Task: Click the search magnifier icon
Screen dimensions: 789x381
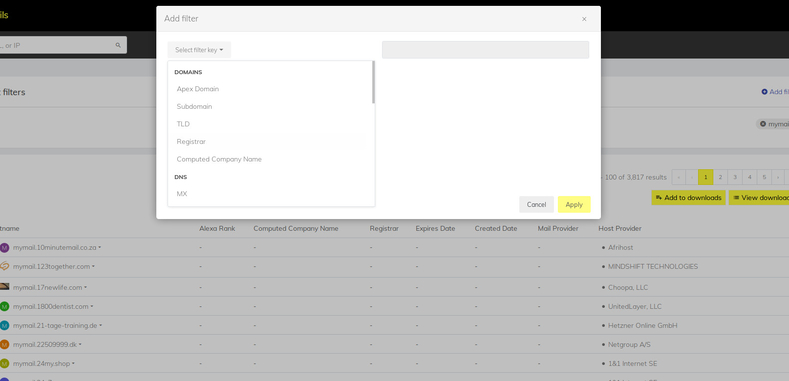Action: tap(118, 45)
